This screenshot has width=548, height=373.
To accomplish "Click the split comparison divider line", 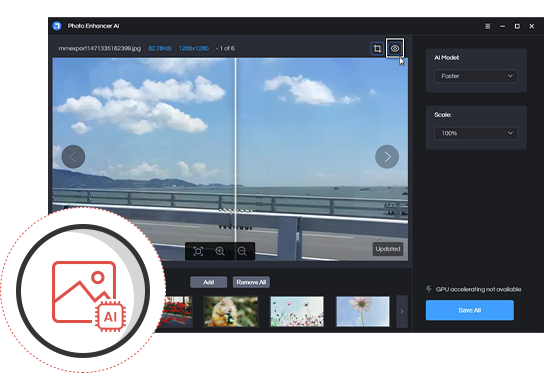I will (236, 159).
